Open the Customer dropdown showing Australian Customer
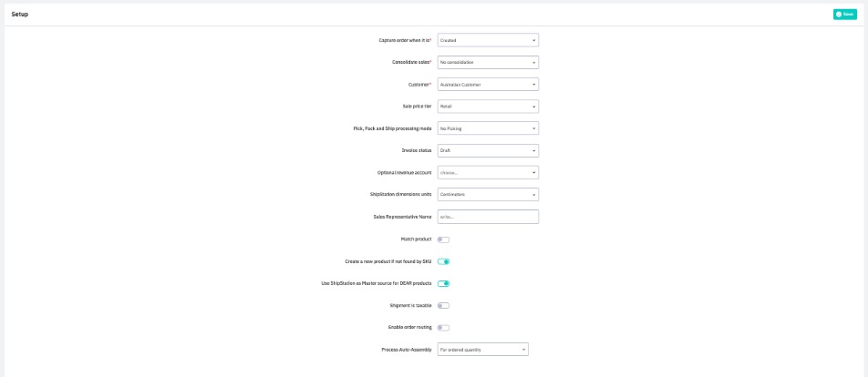Image resolution: width=868 pixels, height=377 pixels. click(x=488, y=85)
